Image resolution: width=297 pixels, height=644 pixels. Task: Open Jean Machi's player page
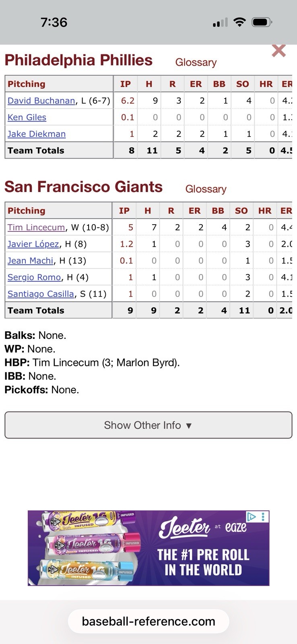click(x=31, y=261)
